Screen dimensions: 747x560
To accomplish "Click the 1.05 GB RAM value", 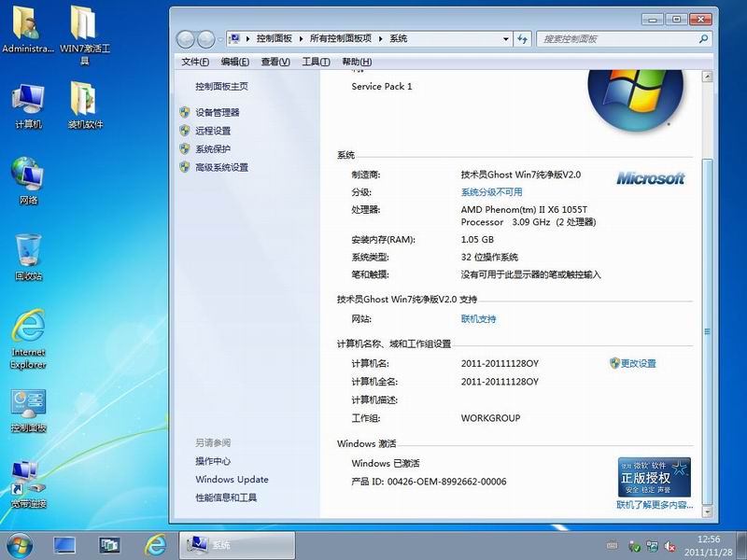I will pyautogui.click(x=477, y=240).
